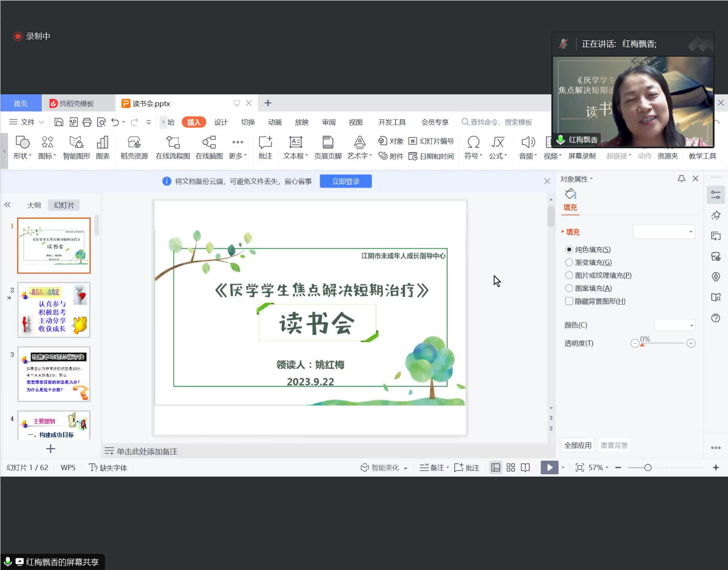Switch to the Design ribbon tab
The image size is (728, 570).
(x=221, y=122)
